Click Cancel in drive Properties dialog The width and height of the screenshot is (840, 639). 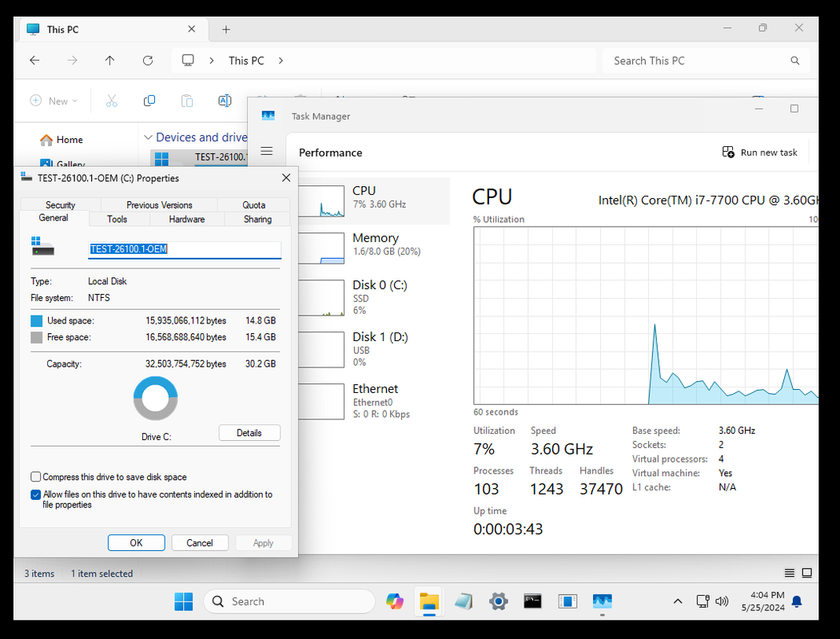click(200, 542)
